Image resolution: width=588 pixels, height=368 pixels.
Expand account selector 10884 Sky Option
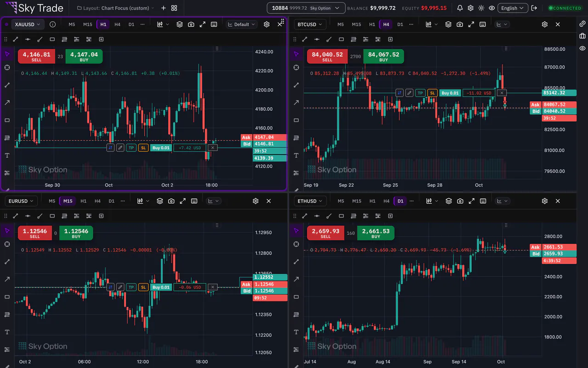tap(306, 8)
